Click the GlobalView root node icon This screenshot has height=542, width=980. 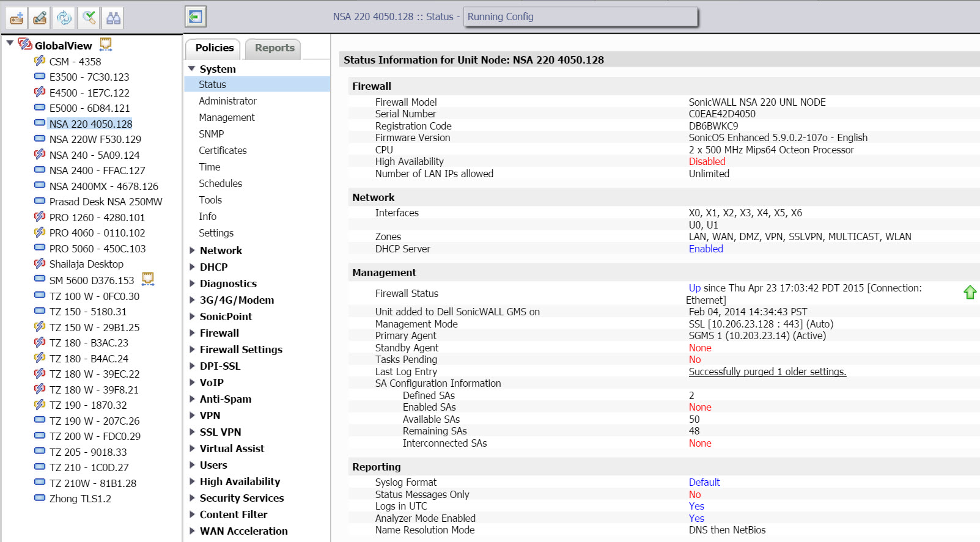click(x=25, y=44)
